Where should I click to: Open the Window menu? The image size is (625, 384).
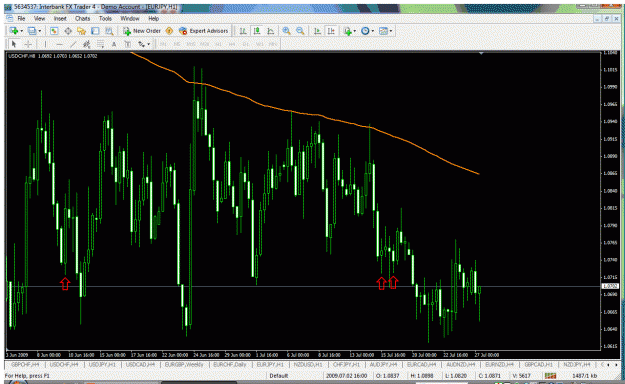tap(130, 18)
